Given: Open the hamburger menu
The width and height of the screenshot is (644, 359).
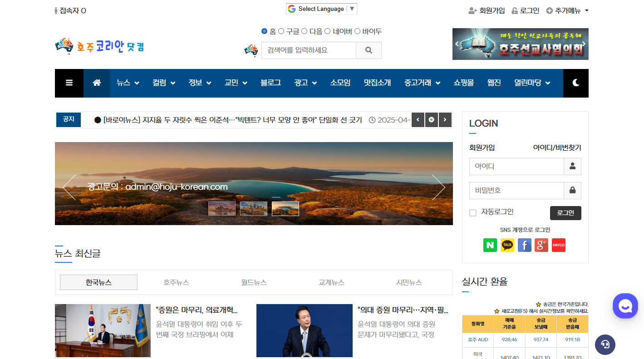Looking at the screenshot, I should click(69, 84).
